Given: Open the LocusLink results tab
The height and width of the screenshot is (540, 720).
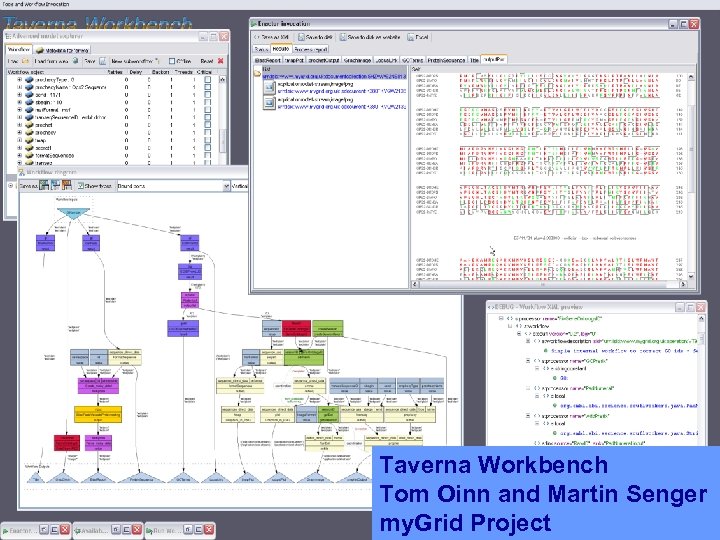Looking at the screenshot, I should click(x=386, y=60).
